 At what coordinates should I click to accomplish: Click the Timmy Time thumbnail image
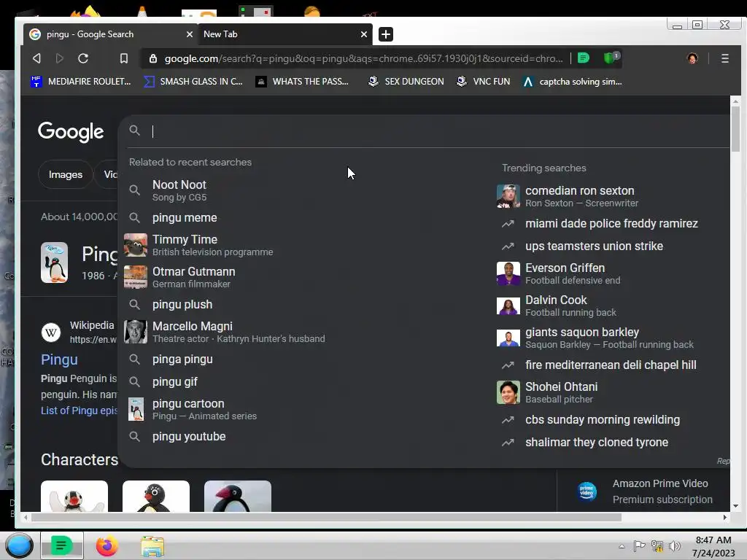click(135, 245)
